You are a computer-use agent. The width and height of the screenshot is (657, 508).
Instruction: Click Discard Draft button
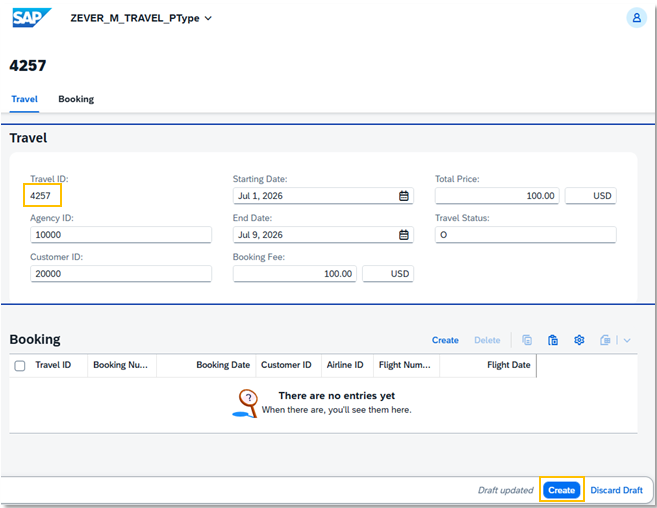616,490
